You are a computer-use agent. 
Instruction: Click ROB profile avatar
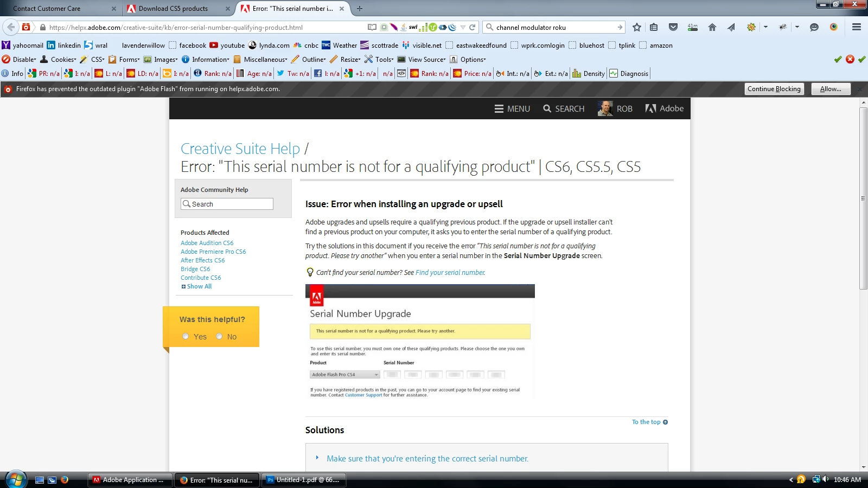click(x=605, y=108)
